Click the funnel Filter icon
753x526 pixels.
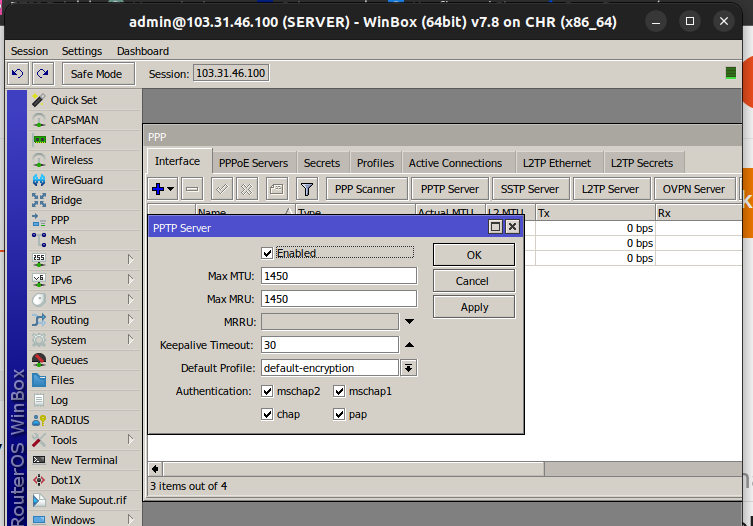coord(307,189)
